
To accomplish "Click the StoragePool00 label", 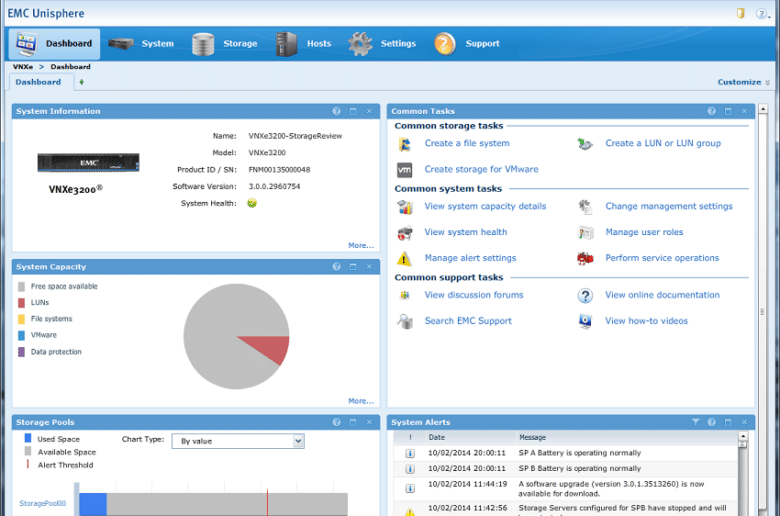I will click(x=42, y=503).
